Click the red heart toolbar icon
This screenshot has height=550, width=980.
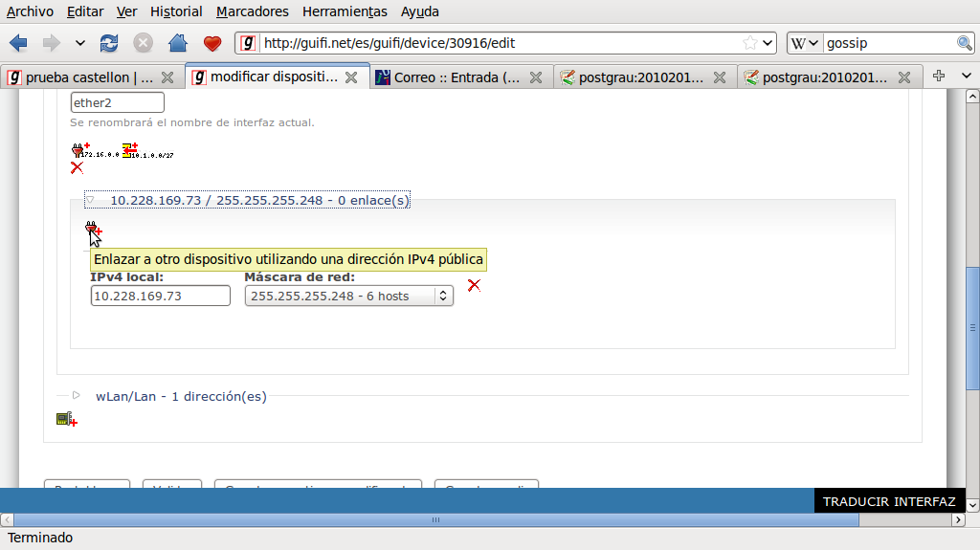tap(212, 43)
